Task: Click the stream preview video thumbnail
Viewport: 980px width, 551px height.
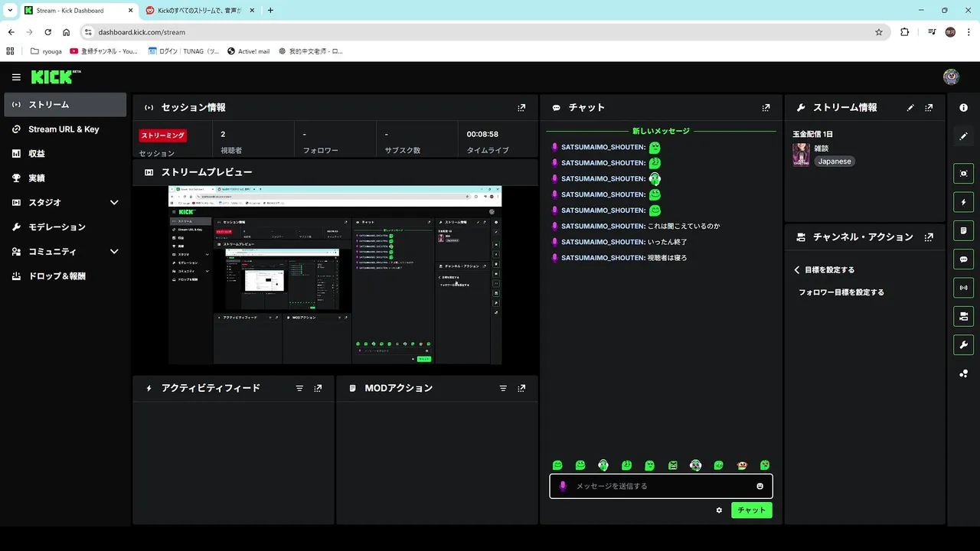Action: 335,275
